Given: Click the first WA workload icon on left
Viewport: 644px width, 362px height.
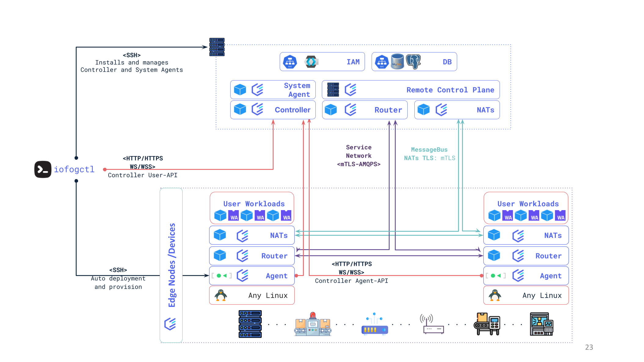Looking at the screenshot, I should [x=234, y=215].
